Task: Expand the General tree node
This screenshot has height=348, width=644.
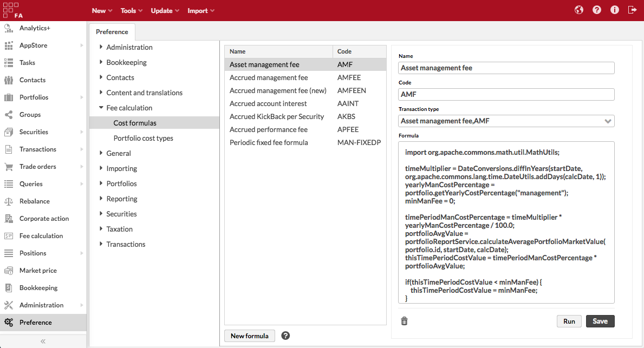Action: (x=101, y=153)
